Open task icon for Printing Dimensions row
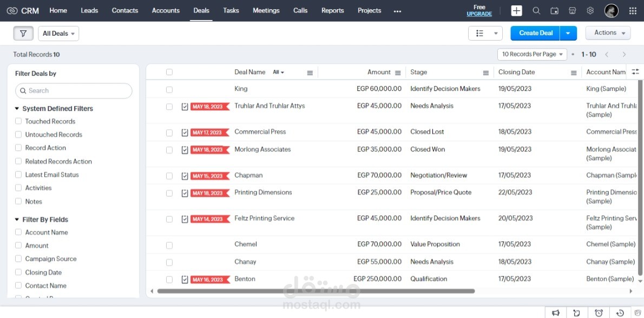The width and height of the screenshot is (644, 318). coord(185,193)
